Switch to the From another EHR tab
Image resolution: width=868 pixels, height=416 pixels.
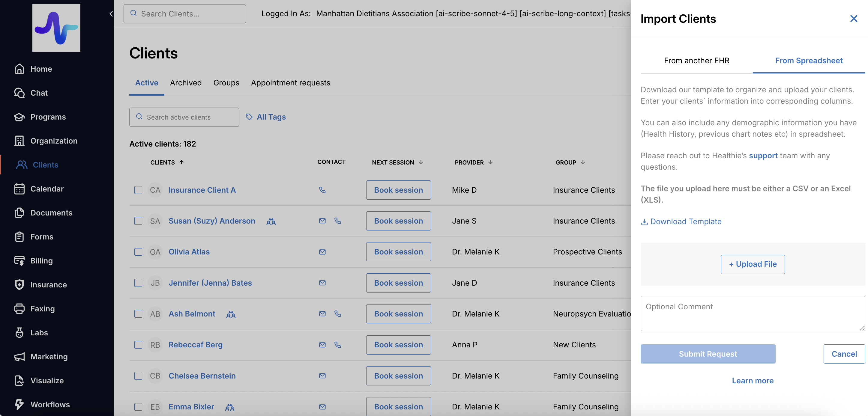[x=696, y=61]
